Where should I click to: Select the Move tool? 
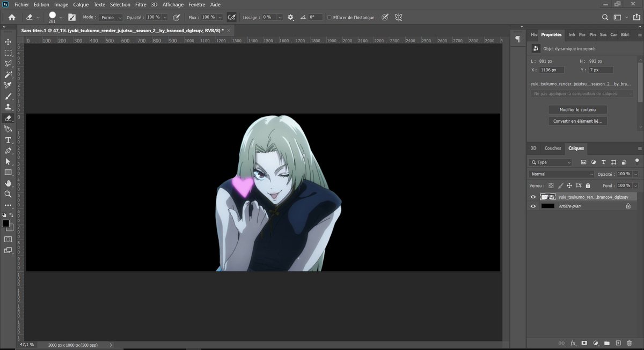pos(8,42)
